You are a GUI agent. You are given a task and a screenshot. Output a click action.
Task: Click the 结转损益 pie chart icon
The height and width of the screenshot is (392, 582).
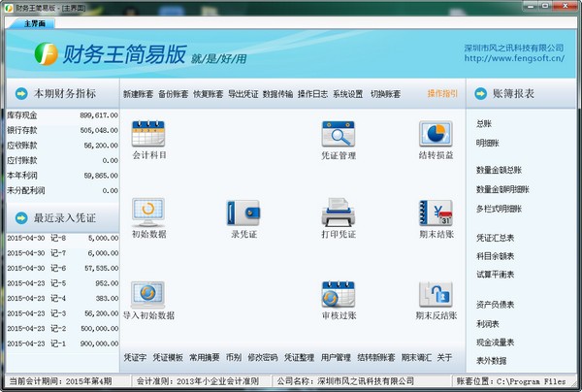pos(436,134)
